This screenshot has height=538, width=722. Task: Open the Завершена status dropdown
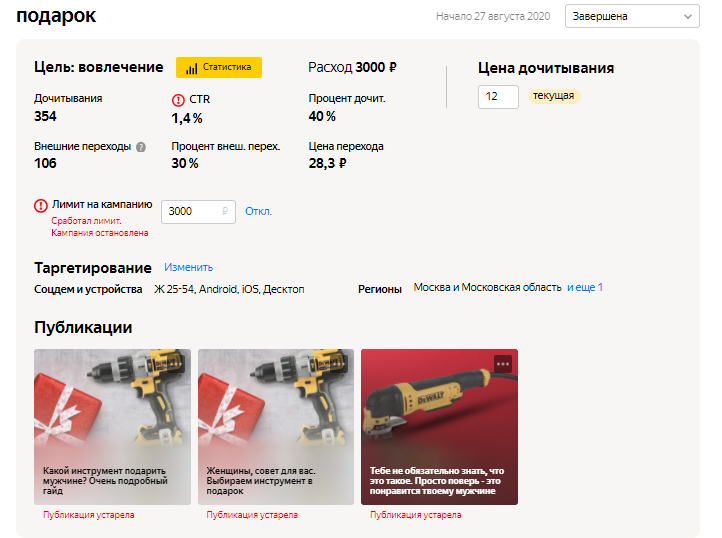point(632,16)
